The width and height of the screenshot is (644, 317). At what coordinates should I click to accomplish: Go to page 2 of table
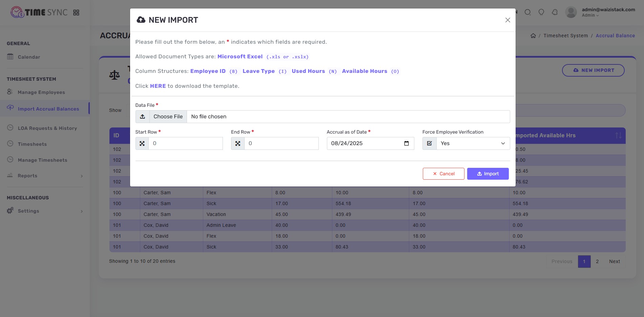[597, 261]
